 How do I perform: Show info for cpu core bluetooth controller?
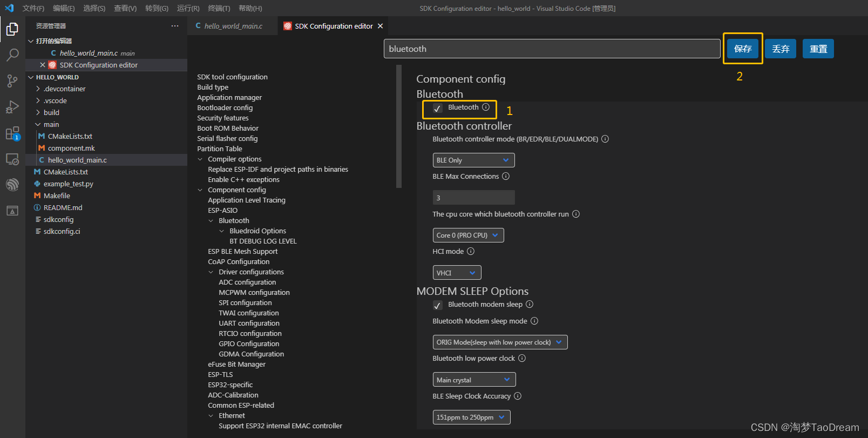(x=576, y=214)
